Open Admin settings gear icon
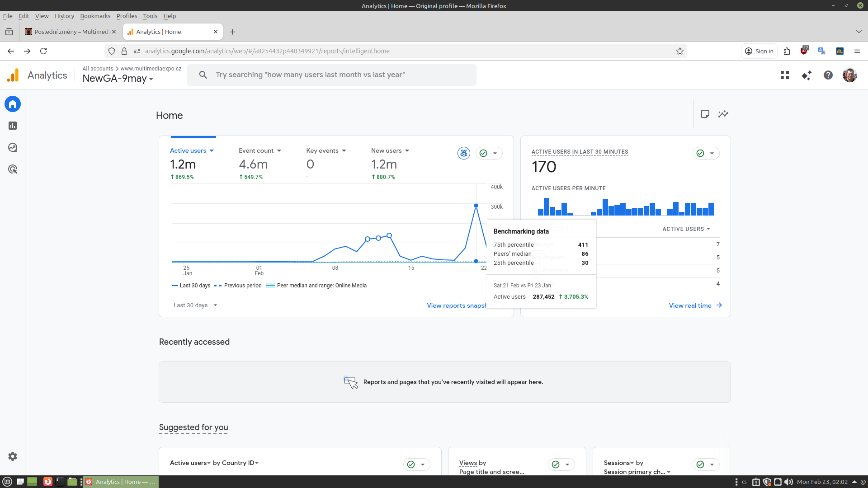The width and height of the screenshot is (868, 488). point(13,456)
